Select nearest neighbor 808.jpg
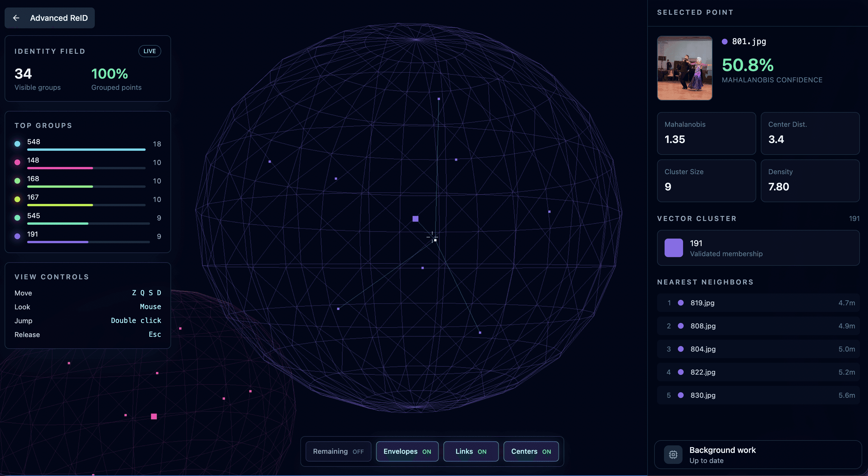 (x=758, y=326)
